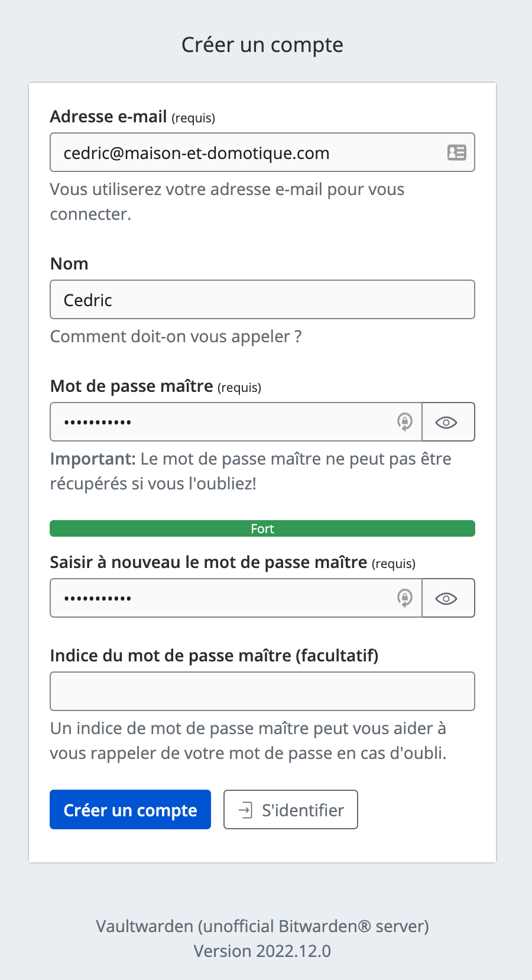
Task: Click the green Fort password strength bar
Action: click(x=262, y=528)
